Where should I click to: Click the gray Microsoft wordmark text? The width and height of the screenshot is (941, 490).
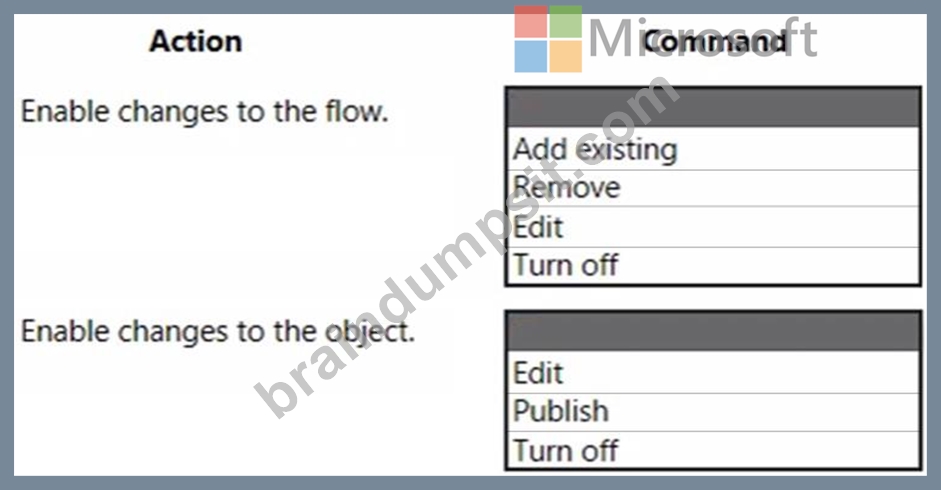703,38
